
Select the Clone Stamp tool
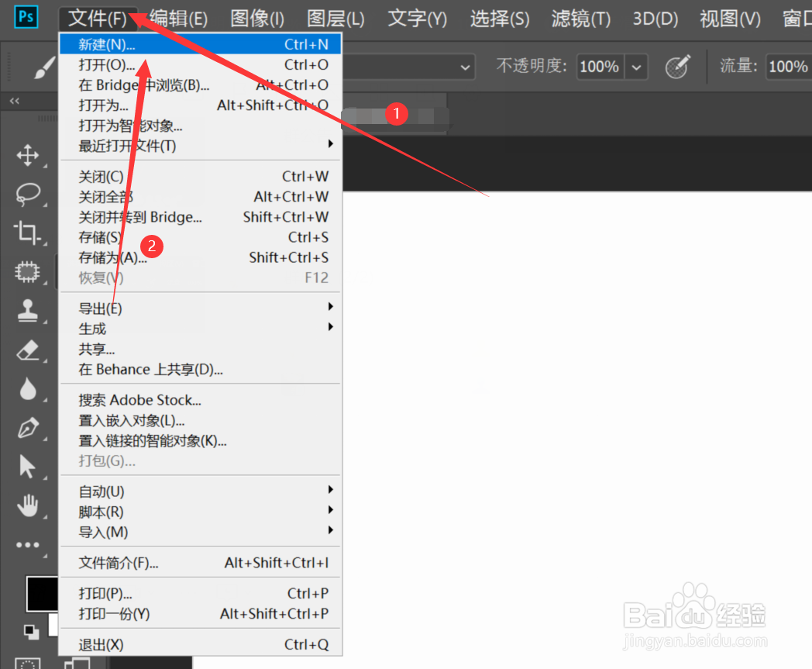[29, 311]
